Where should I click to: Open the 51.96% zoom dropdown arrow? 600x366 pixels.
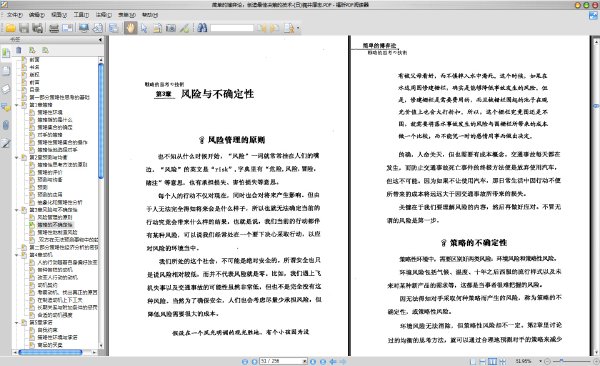pyautogui.click(x=540, y=361)
